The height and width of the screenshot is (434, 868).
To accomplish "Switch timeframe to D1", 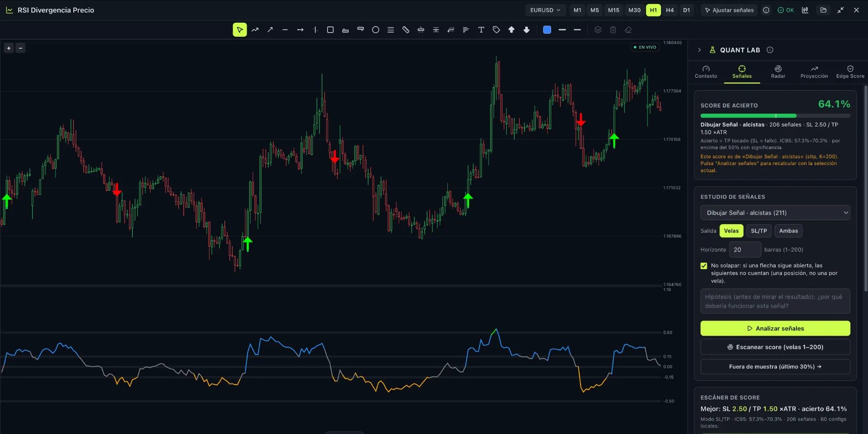I will (x=686, y=10).
